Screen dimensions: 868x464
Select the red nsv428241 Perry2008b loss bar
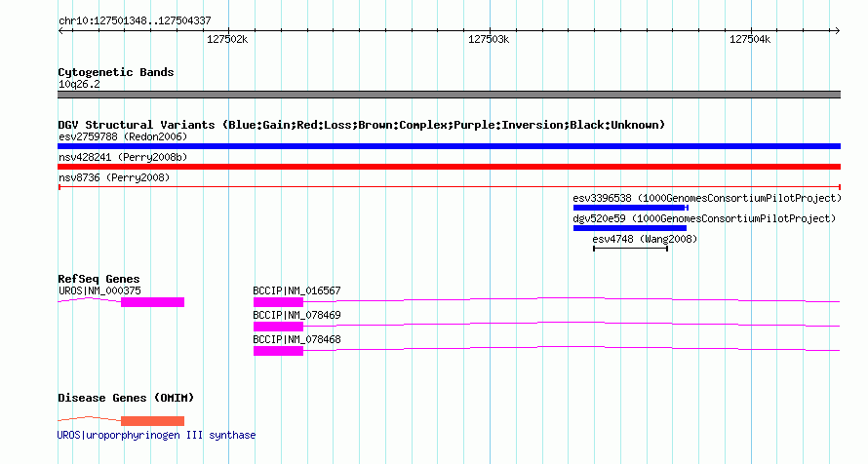pyautogui.click(x=449, y=167)
